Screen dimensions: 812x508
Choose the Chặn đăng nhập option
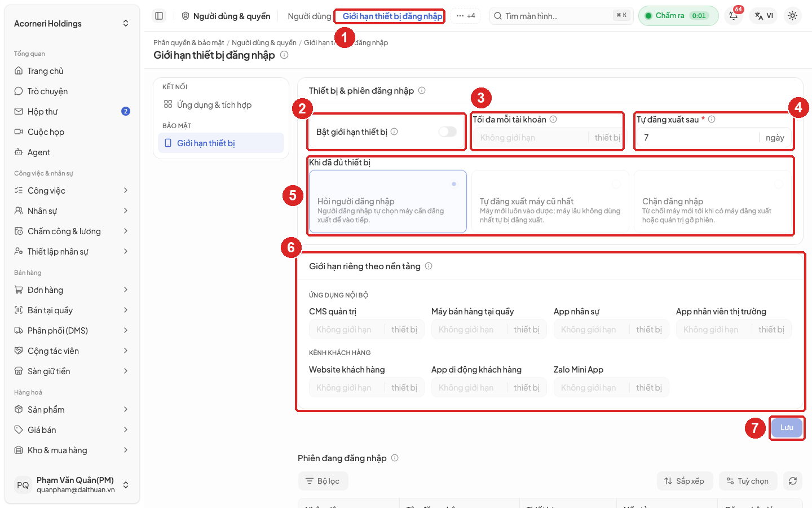[x=713, y=202]
